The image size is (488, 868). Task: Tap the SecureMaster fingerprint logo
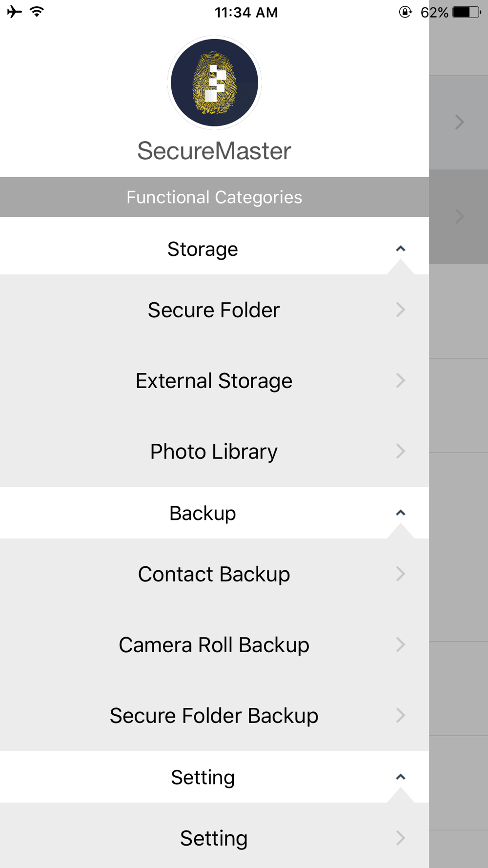tap(214, 83)
